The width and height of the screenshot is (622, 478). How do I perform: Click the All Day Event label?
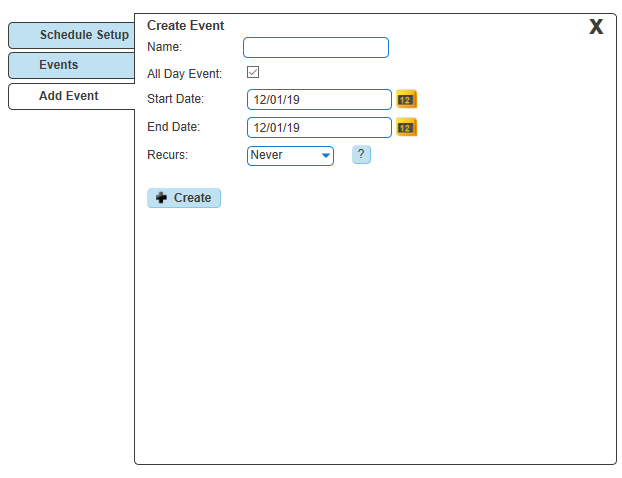(x=184, y=74)
